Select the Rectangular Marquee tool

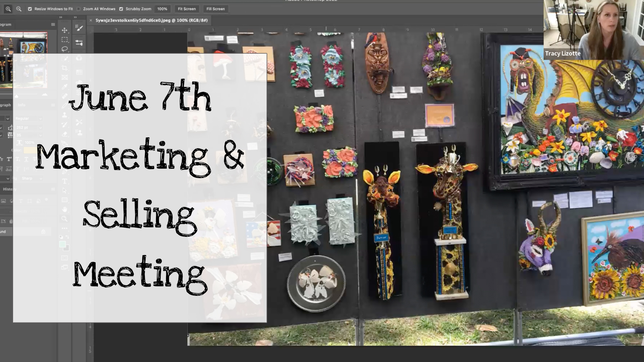(64, 40)
